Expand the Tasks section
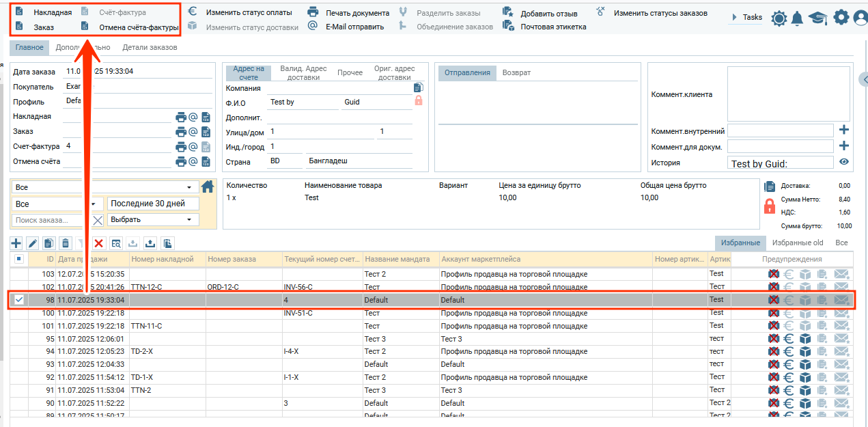 [x=746, y=18]
